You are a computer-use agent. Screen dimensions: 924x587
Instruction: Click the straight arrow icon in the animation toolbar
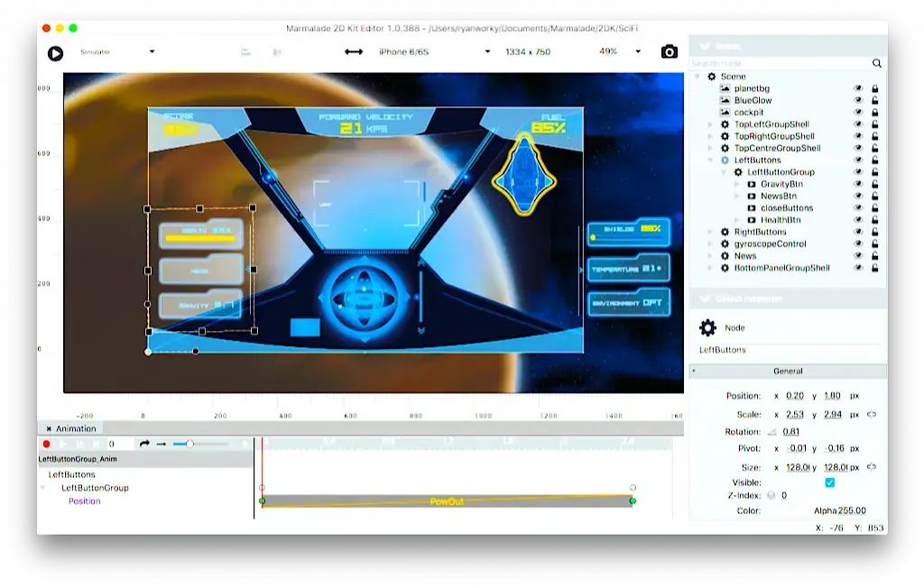pyautogui.click(x=162, y=444)
